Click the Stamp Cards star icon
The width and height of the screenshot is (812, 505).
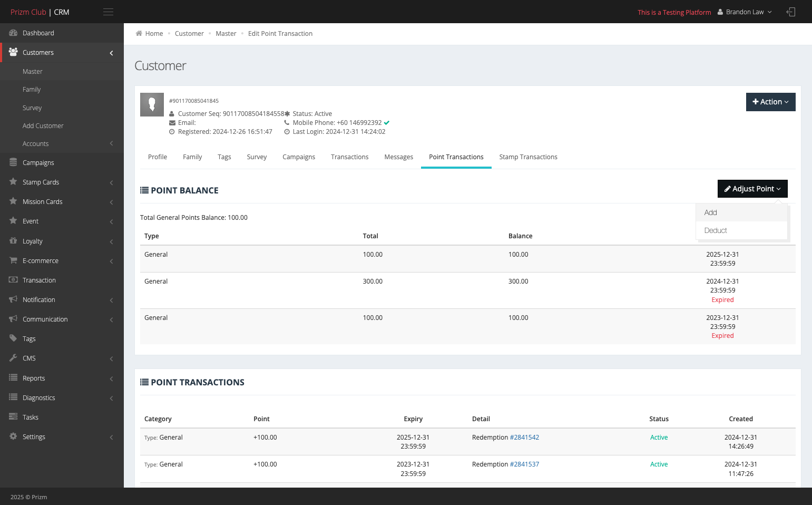tap(13, 182)
